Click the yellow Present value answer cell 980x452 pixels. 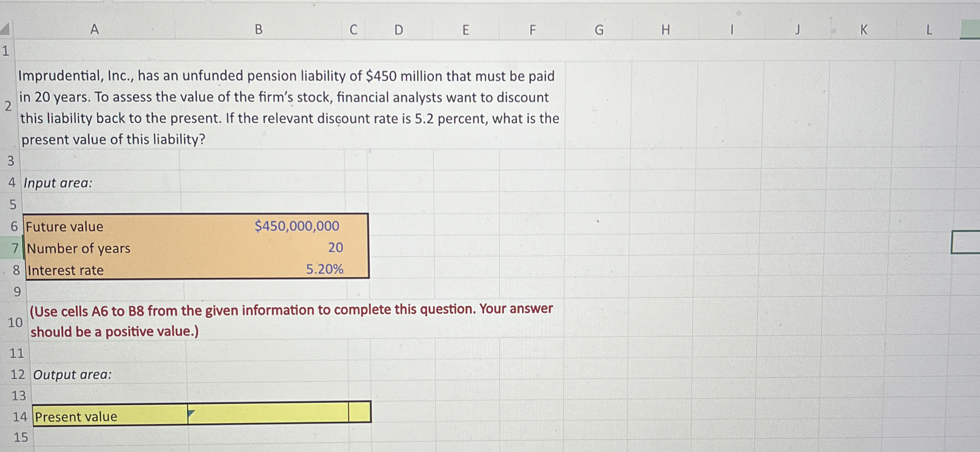click(268, 414)
